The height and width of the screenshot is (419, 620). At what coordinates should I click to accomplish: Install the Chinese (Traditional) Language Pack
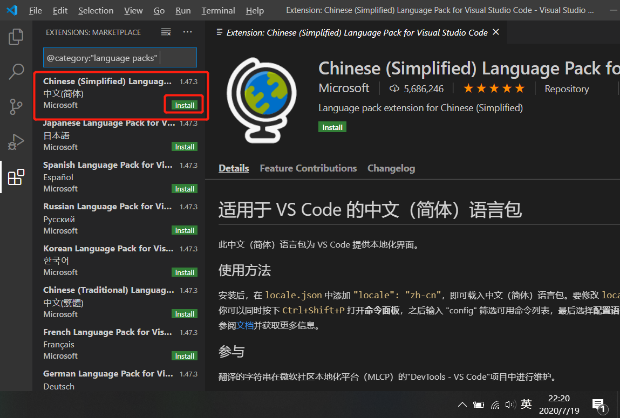[x=185, y=314]
